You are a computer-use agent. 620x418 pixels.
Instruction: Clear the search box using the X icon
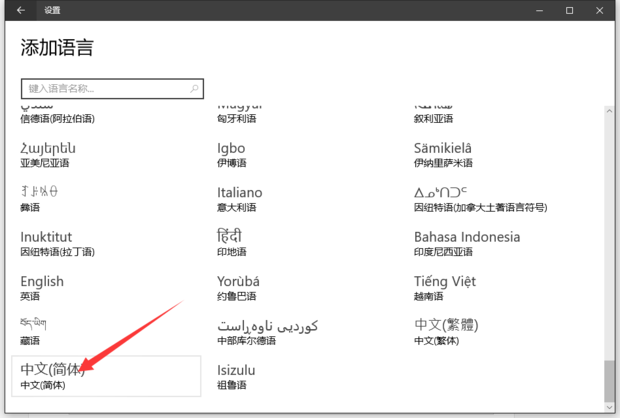tap(195, 88)
